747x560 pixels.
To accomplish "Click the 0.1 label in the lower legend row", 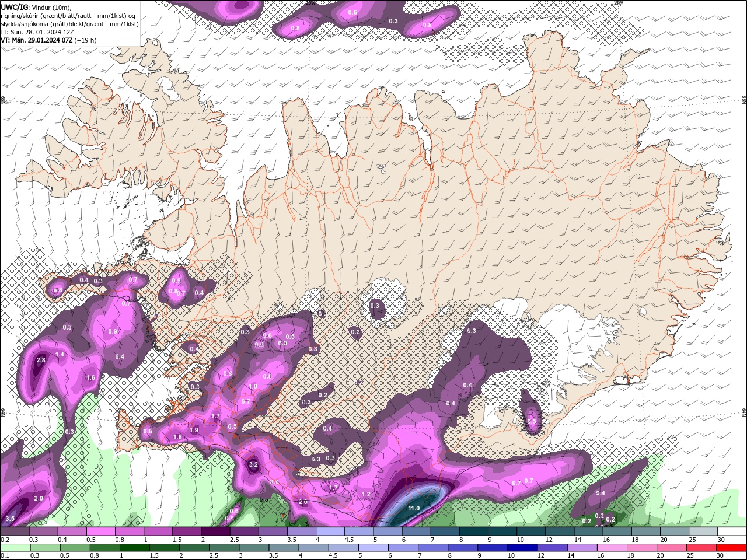I will (5, 556).
